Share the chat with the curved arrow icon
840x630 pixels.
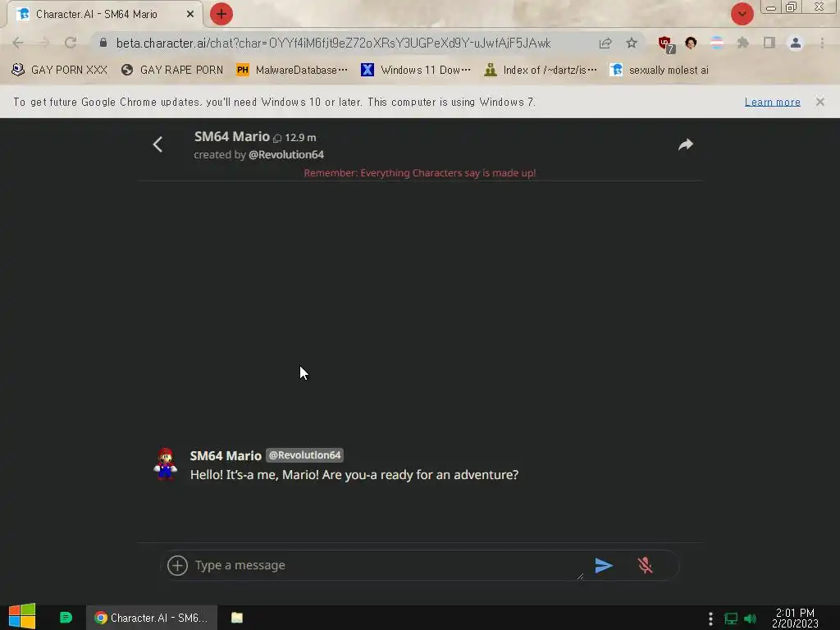686,144
